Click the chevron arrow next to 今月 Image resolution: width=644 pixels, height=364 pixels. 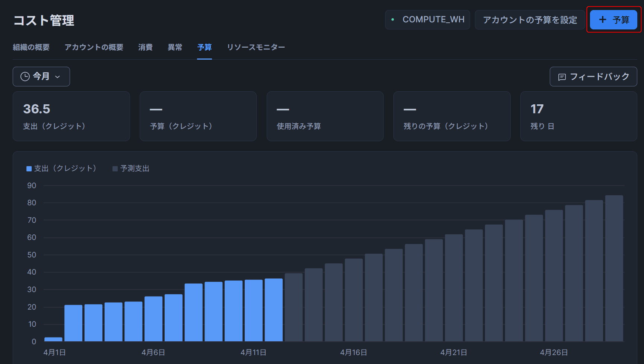58,77
